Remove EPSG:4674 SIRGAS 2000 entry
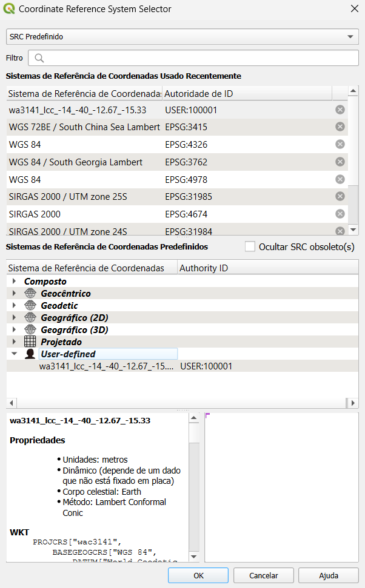The width and height of the screenshot is (365, 588). coord(340,214)
